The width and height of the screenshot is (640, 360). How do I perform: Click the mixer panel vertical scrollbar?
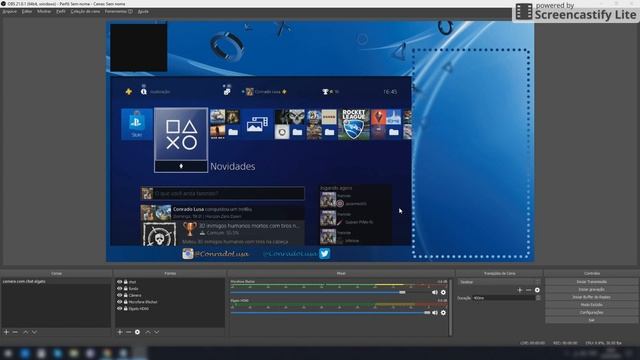[x=450, y=307]
